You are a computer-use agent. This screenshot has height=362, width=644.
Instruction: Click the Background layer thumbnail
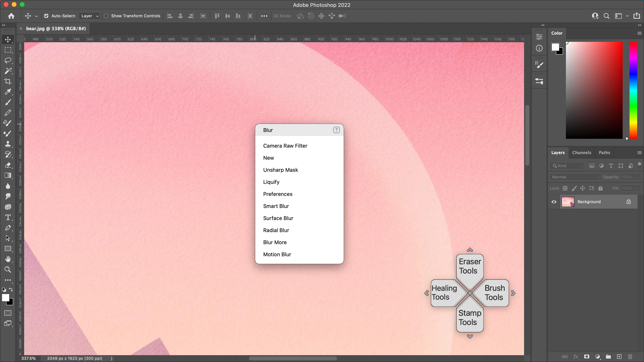point(568,202)
